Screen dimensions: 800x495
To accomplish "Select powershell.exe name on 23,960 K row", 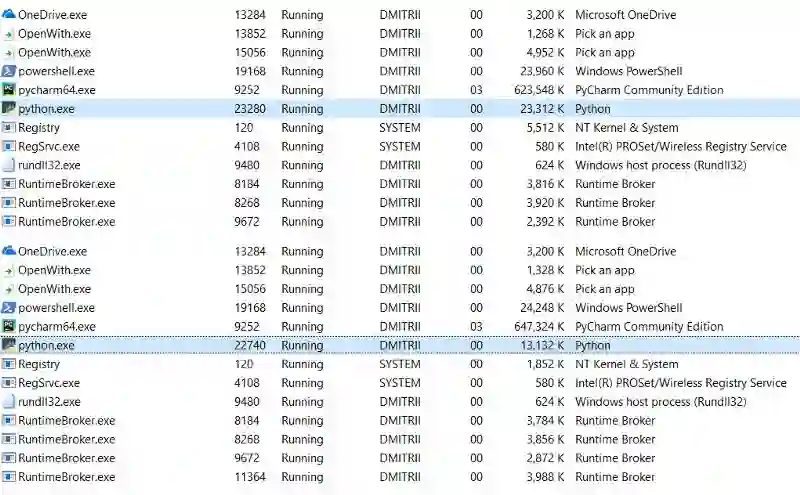I will 57,71.
